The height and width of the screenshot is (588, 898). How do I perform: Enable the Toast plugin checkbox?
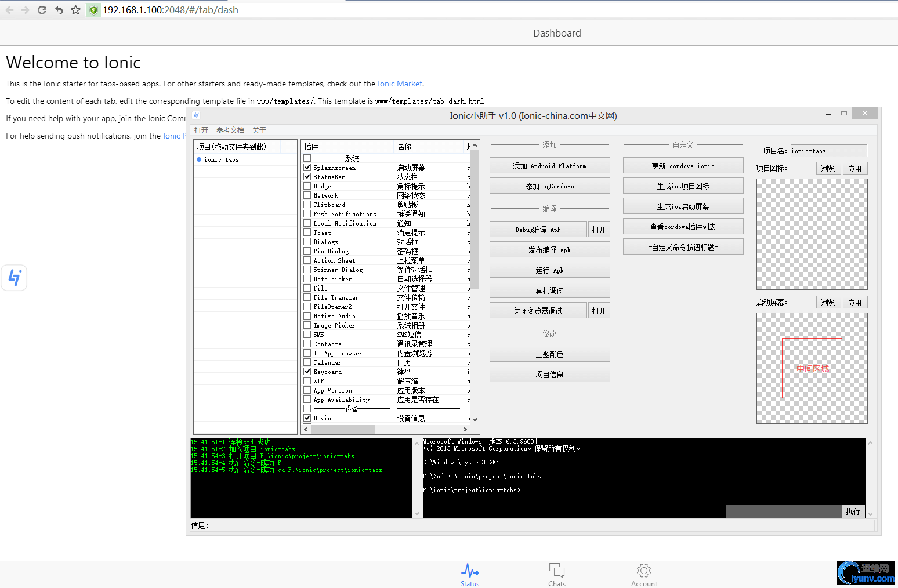(307, 233)
